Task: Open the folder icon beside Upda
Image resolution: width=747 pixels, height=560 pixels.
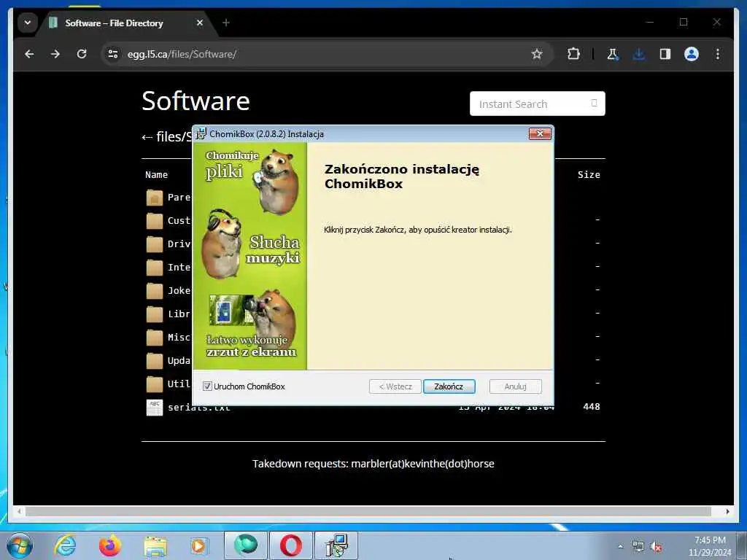Action: click(155, 361)
